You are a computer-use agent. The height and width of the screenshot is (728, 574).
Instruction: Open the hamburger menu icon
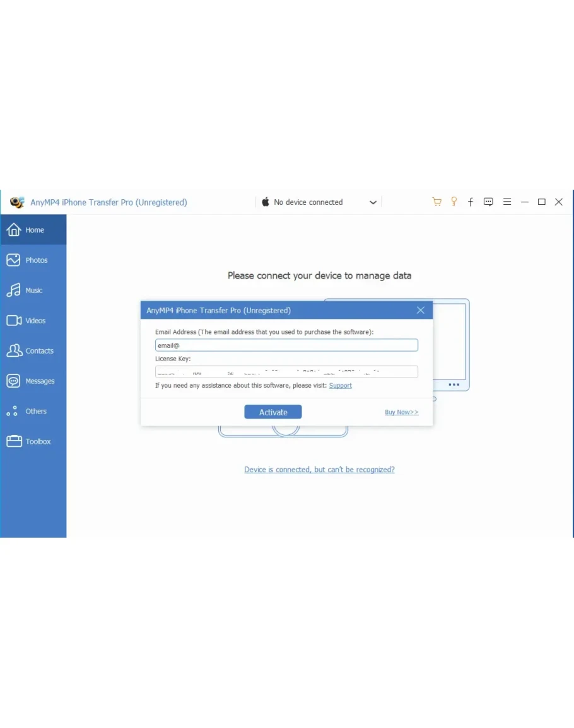pyautogui.click(x=507, y=202)
